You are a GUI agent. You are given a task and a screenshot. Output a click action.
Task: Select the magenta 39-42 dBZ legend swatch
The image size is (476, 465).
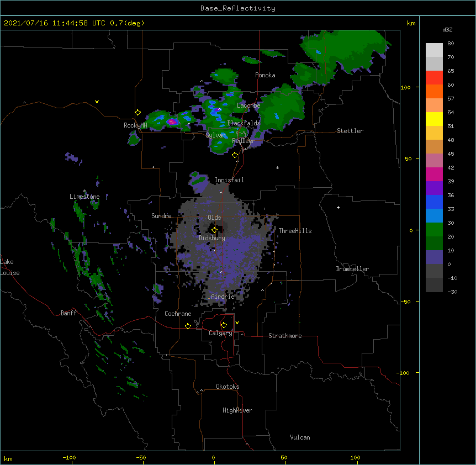click(434, 174)
